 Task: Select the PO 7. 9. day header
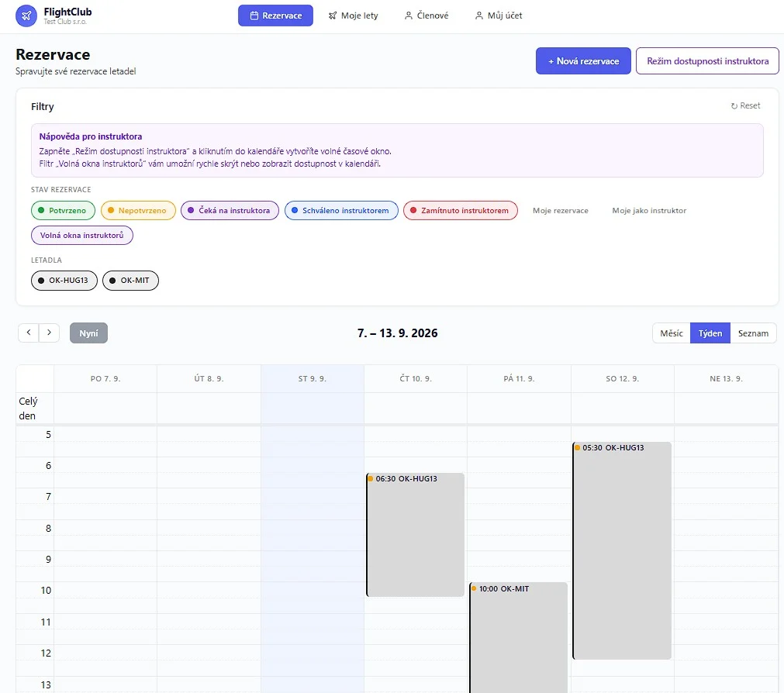[105, 379]
